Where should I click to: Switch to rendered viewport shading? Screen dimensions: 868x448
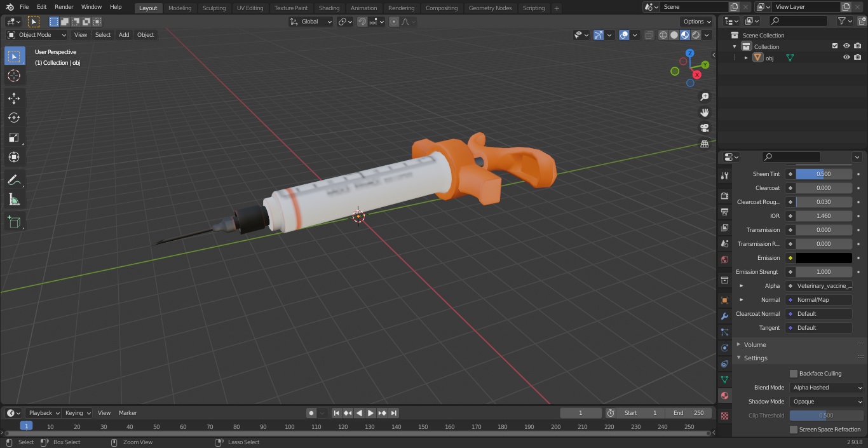tap(696, 35)
